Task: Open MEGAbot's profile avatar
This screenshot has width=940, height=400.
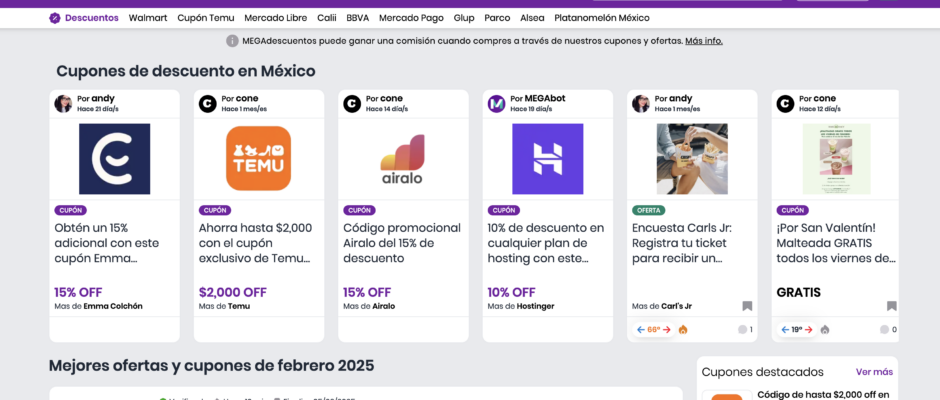Action: (496, 103)
